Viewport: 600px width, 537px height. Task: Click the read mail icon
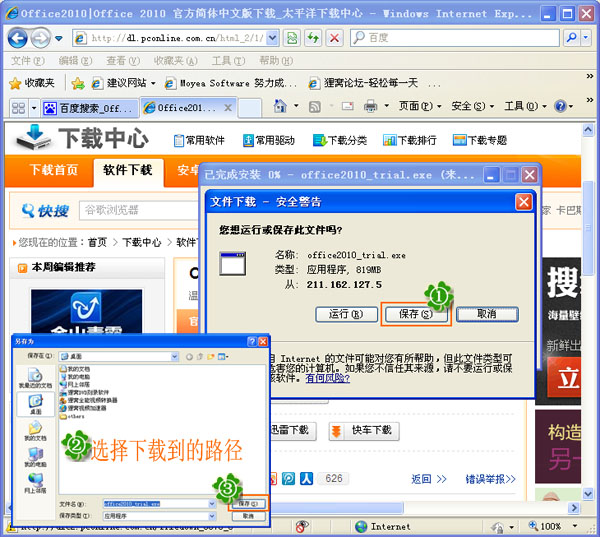click(347, 106)
